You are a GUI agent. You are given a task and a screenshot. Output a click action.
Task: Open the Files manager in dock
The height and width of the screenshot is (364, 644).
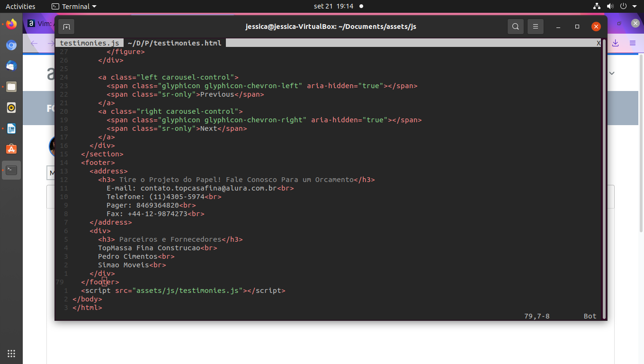(11, 87)
